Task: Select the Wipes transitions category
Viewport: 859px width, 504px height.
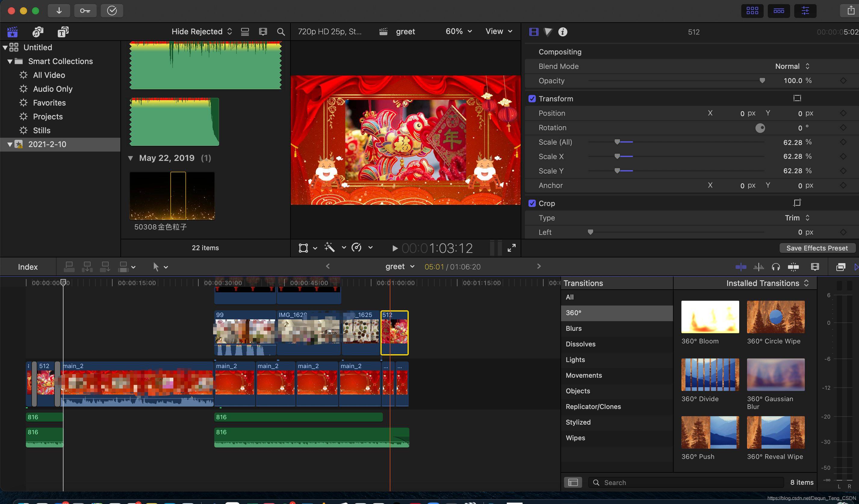Action: tap(575, 438)
